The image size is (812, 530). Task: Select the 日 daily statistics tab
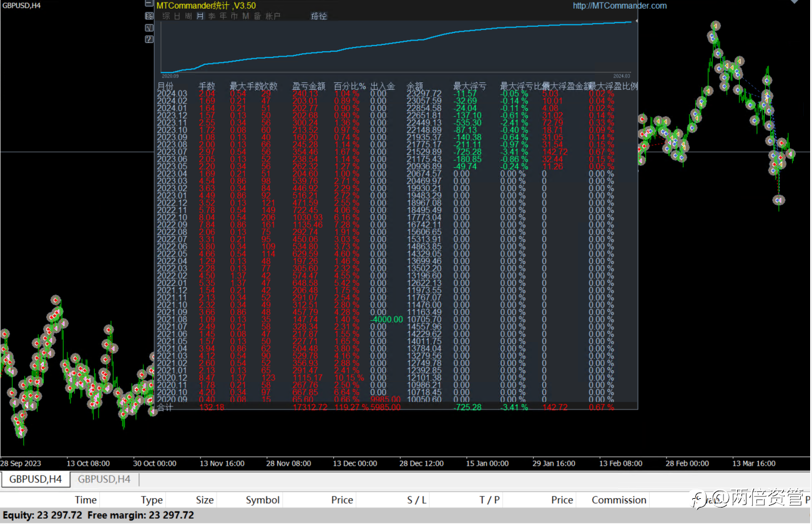177,16
